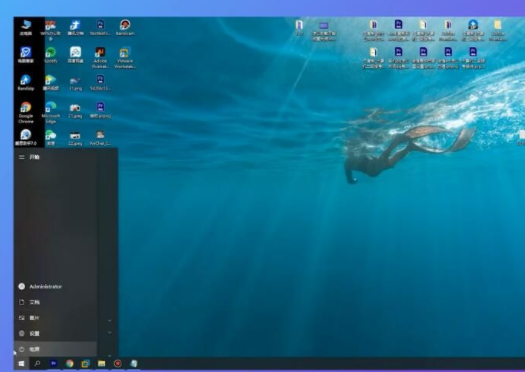Click the Chrome icon in the taskbar
Image resolution: width=525 pixels, height=372 pixels.
click(x=70, y=363)
